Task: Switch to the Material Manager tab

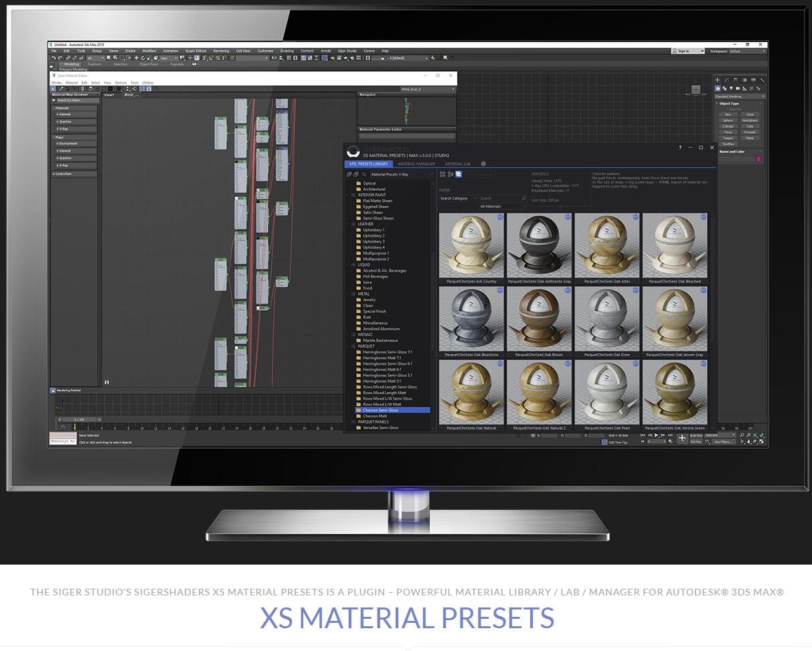Action: point(416,163)
